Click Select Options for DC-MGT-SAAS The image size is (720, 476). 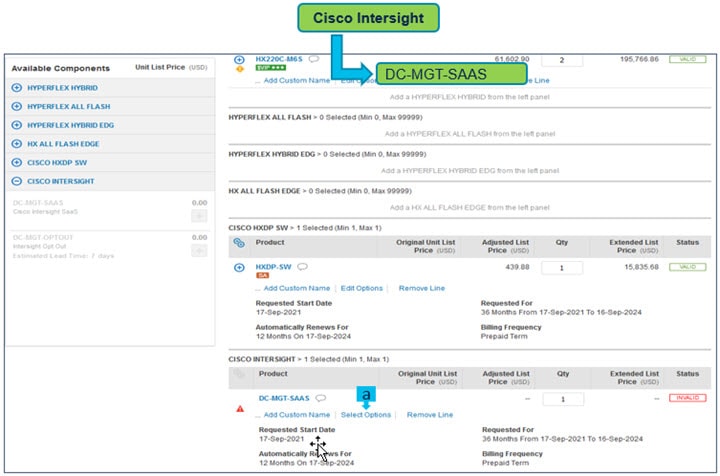coord(366,414)
